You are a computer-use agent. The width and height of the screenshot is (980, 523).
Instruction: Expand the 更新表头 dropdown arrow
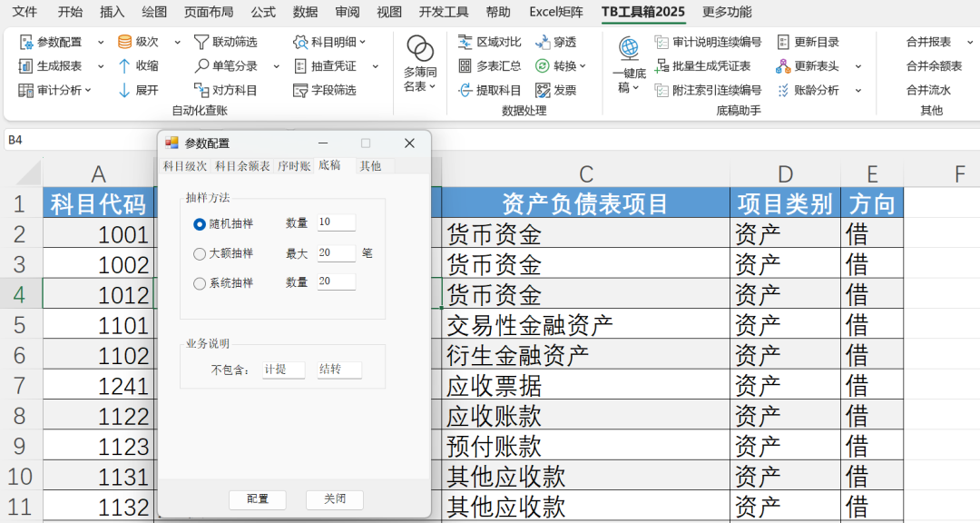[858, 66]
